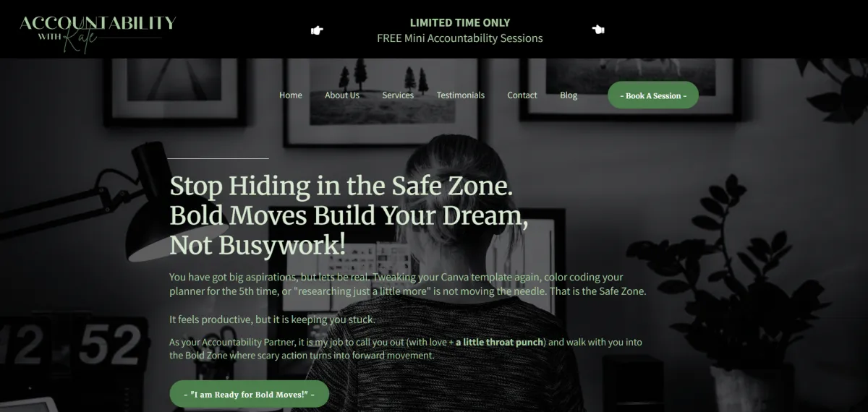Open the Home menu item

click(291, 95)
